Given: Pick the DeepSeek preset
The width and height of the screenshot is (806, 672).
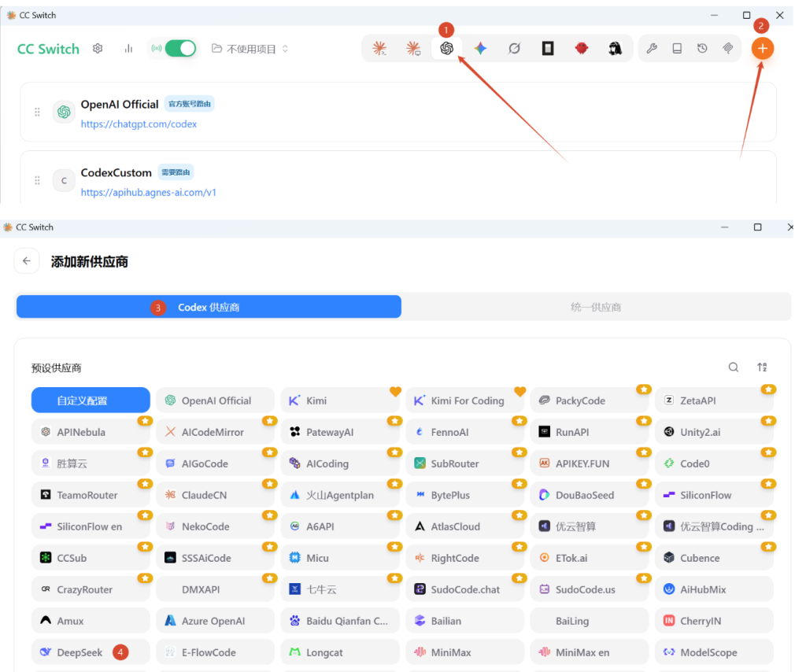Looking at the screenshot, I should point(91,652).
